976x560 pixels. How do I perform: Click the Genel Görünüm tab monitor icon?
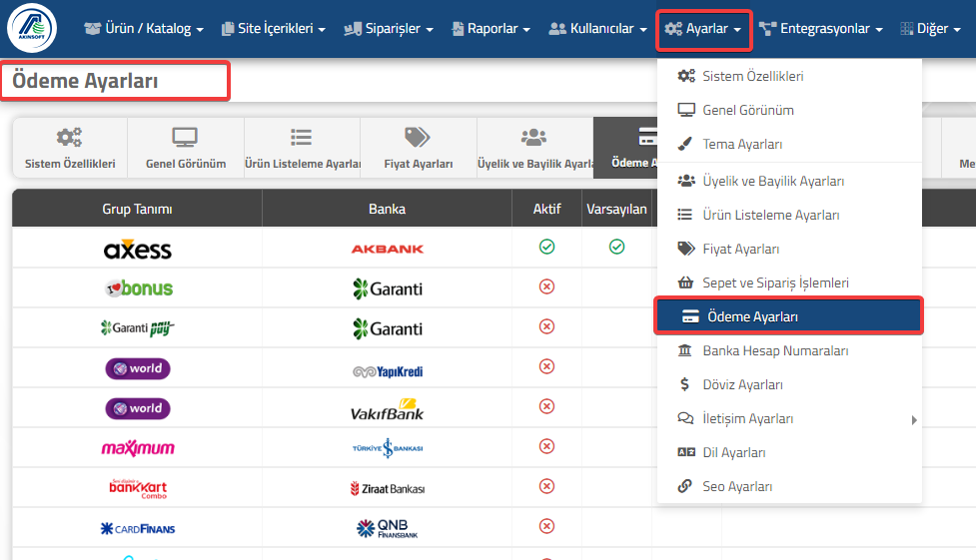point(185,137)
